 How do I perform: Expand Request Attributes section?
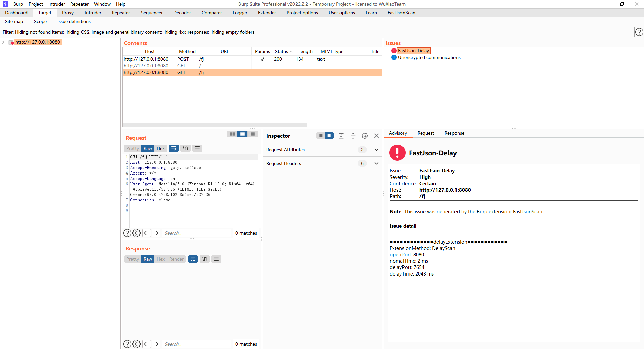376,150
